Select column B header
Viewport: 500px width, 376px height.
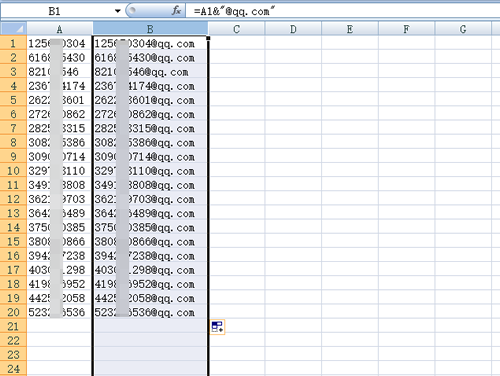[x=150, y=29]
